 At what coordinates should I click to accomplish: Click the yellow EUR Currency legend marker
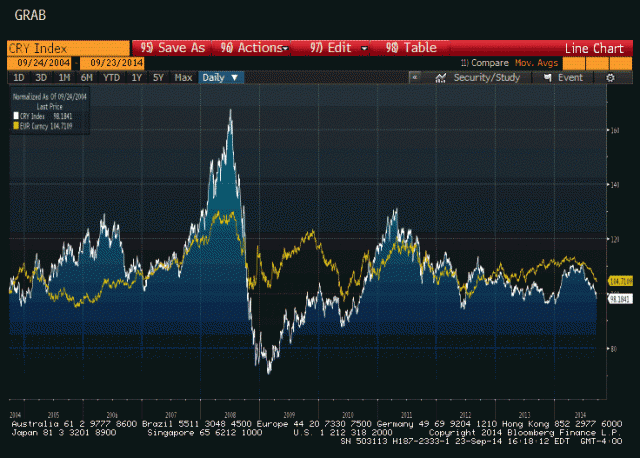click(x=15, y=125)
